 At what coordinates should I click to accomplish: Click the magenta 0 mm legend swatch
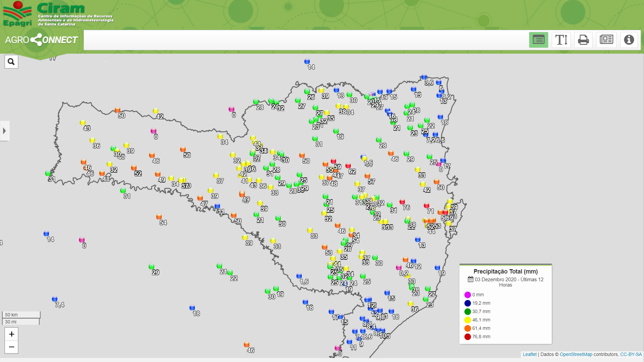(468, 295)
